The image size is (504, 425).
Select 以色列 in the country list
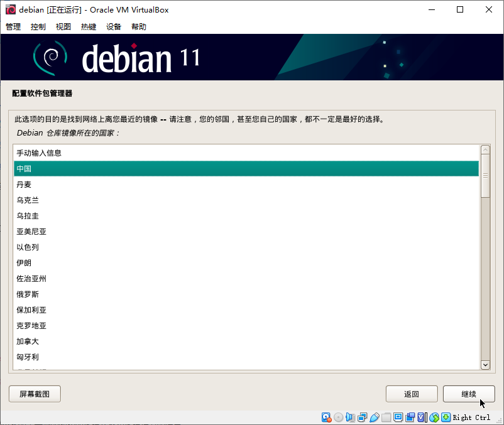coord(246,247)
